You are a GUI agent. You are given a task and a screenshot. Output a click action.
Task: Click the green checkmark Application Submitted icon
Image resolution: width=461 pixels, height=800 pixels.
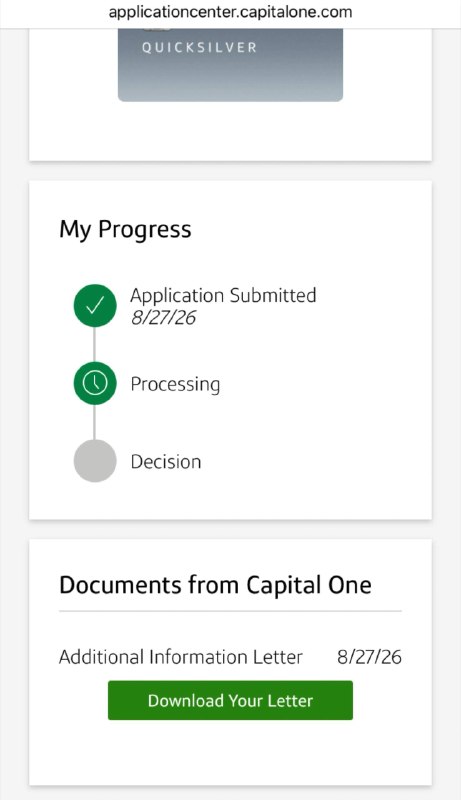click(95, 306)
